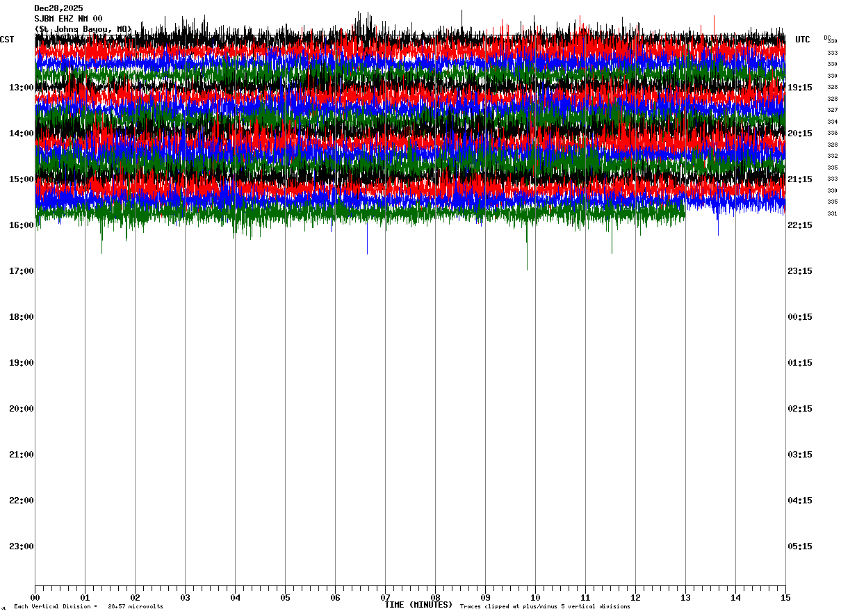Select minute 00 on the time axis

[35, 597]
